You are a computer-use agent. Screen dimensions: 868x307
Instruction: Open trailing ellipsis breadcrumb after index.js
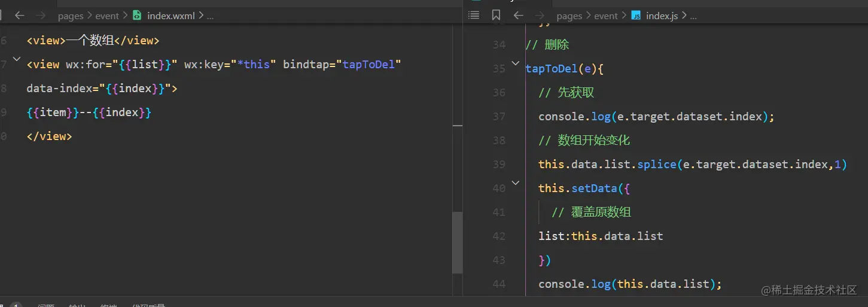tap(693, 16)
